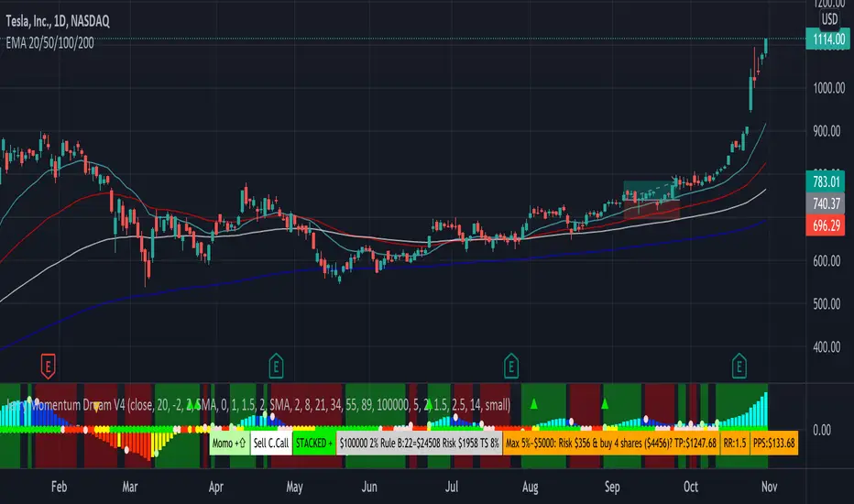854x504 pixels.
Task: Click 0.00 on the indicator axis
Action: [821, 430]
